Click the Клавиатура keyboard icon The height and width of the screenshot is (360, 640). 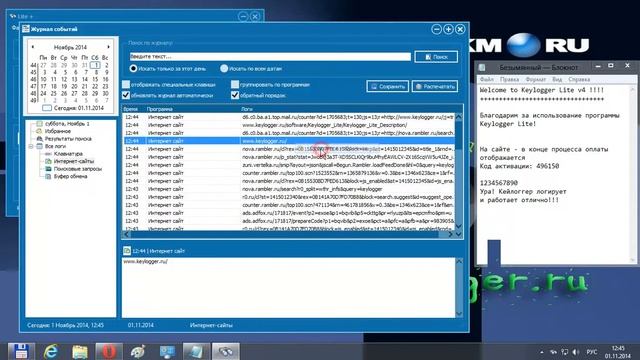click(x=48, y=154)
